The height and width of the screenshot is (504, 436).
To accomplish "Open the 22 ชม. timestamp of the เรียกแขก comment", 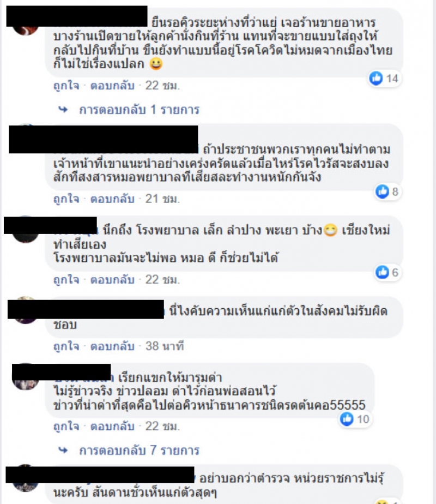I will point(162,426).
